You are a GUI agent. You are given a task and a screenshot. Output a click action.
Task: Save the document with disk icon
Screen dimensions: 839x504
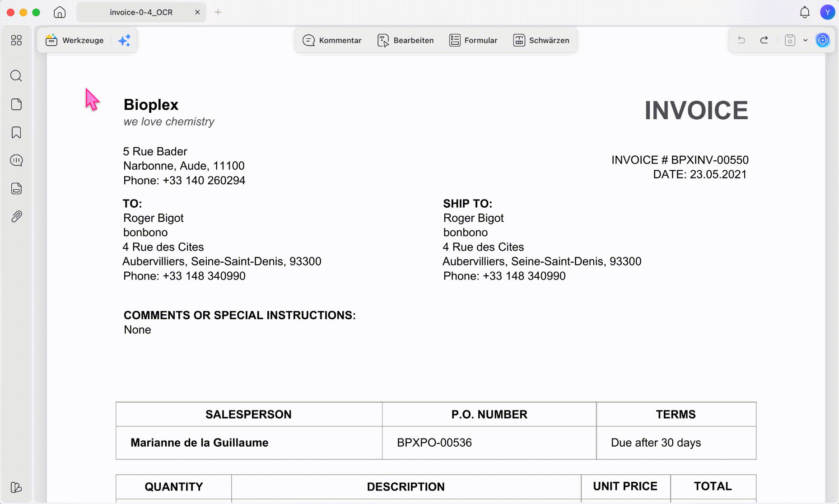click(790, 40)
